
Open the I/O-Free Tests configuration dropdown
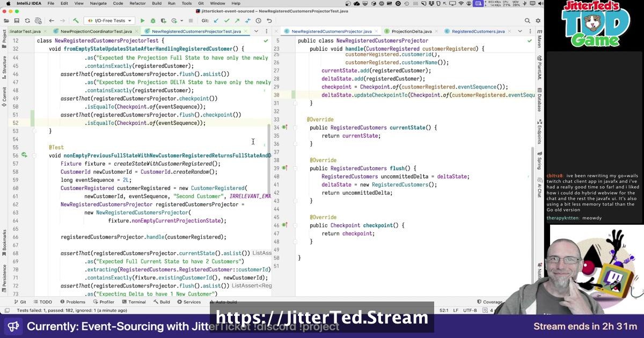click(x=109, y=21)
